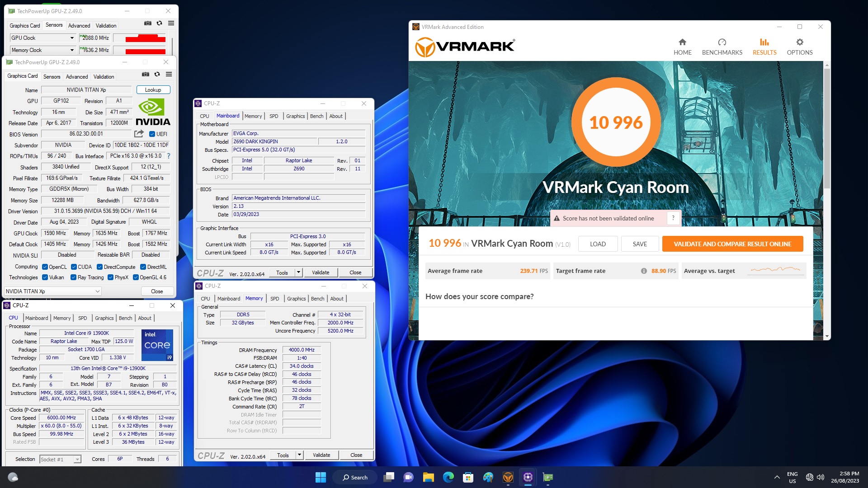
Task: Toggle the Ray Tracing checkbox
Action: point(73,277)
